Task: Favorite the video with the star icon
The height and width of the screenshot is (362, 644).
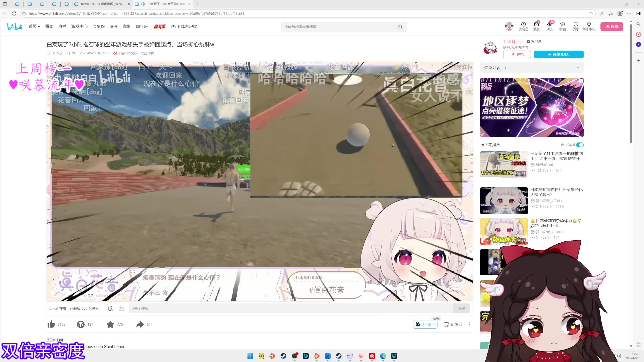Action: (x=110, y=324)
